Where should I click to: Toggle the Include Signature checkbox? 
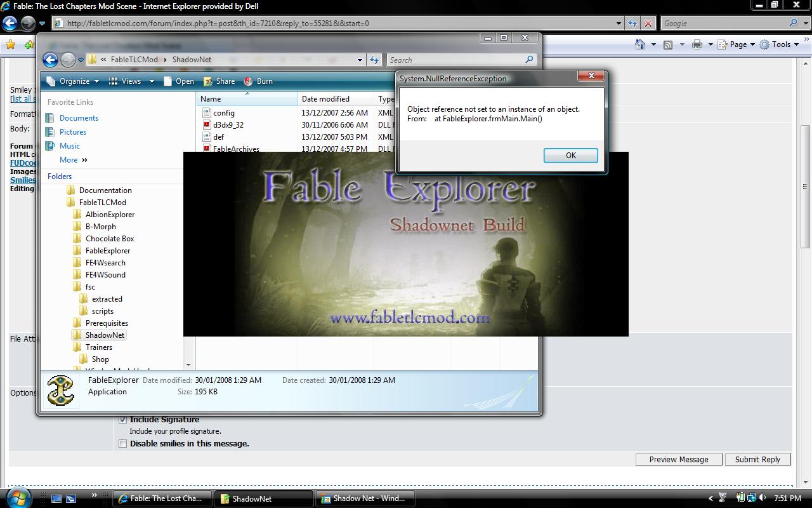pyautogui.click(x=123, y=420)
